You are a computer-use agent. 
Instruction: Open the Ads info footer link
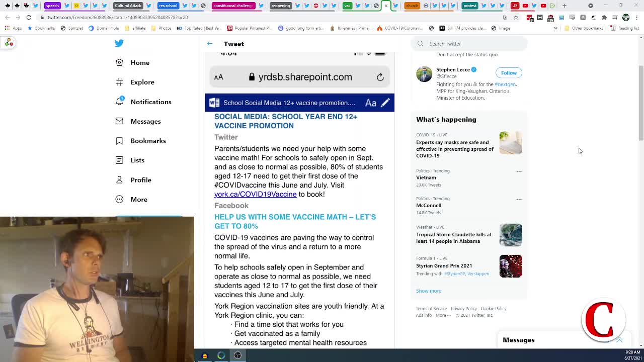pyautogui.click(x=424, y=315)
